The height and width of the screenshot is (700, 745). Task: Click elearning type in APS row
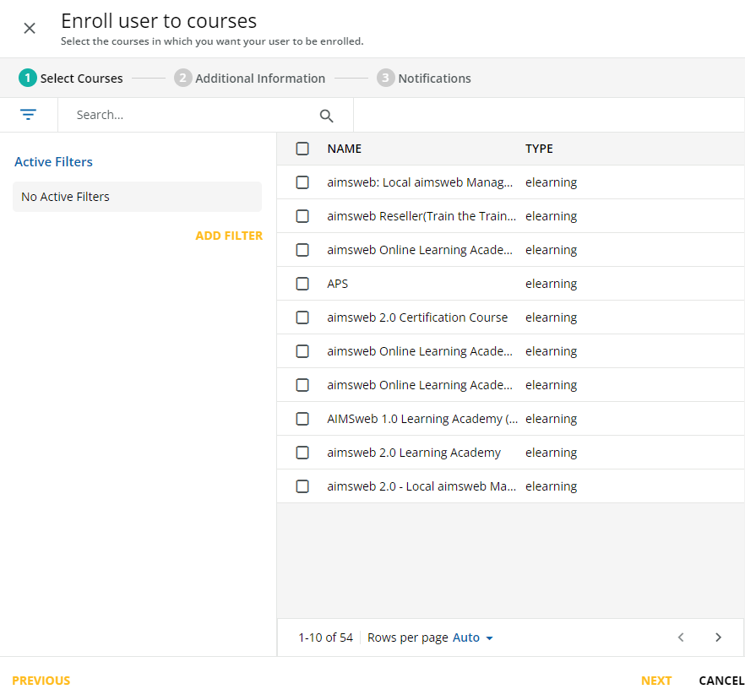[551, 284]
